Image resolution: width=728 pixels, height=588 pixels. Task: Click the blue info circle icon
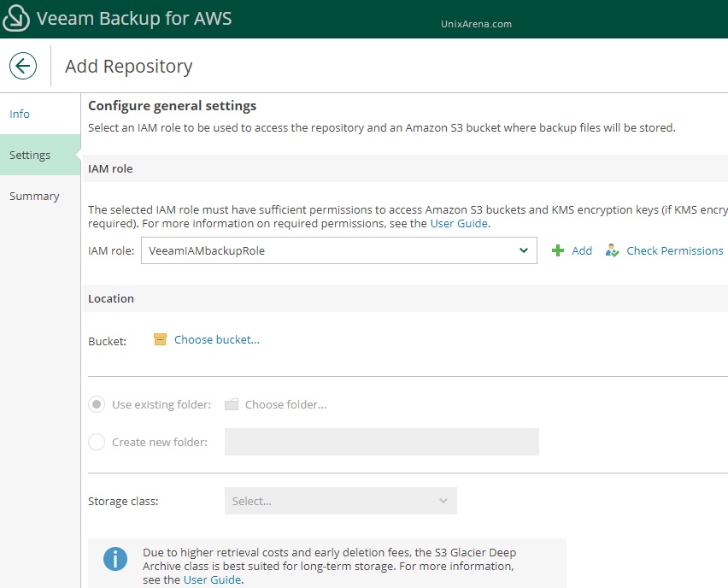(x=115, y=559)
